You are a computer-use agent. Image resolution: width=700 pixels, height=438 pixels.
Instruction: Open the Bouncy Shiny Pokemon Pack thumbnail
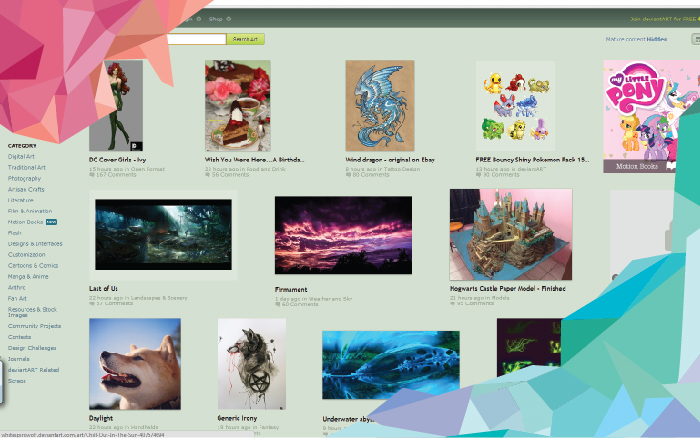(515, 106)
